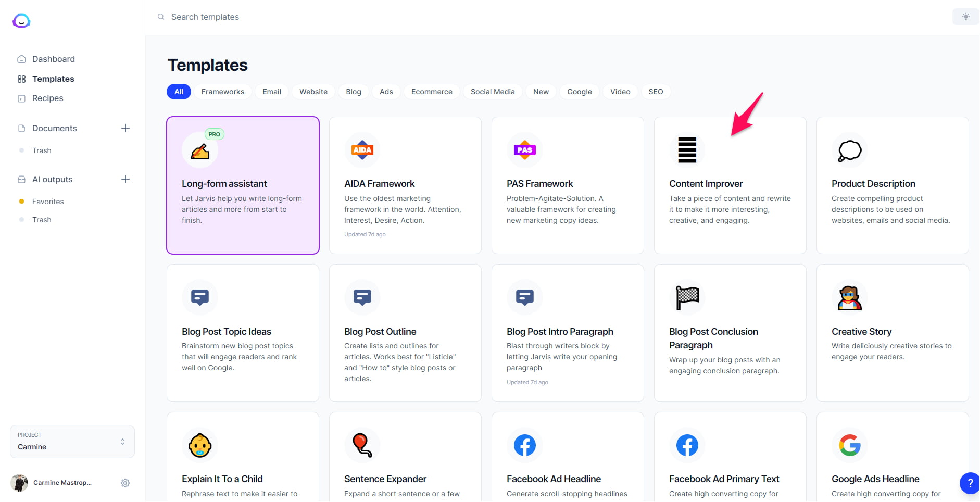The height and width of the screenshot is (502, 980).
Task: Select the Content Improver stacked-bars icon
Action: 687,150
